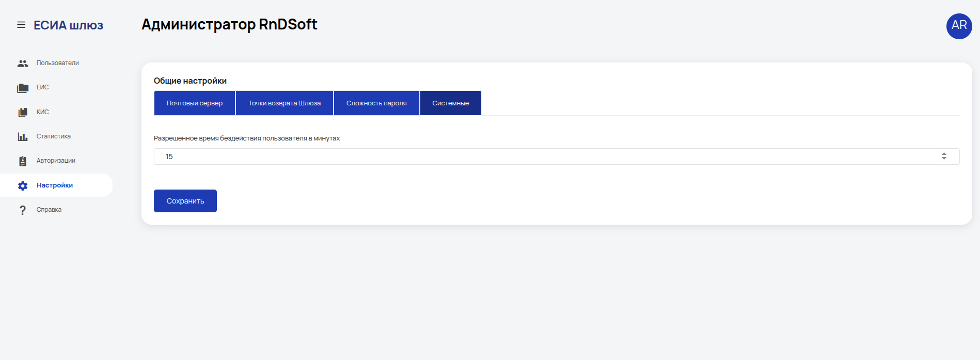The image size is (980, 360).
Task: Increase inactivity minutes with up arrow
Action: coord(944,154)
